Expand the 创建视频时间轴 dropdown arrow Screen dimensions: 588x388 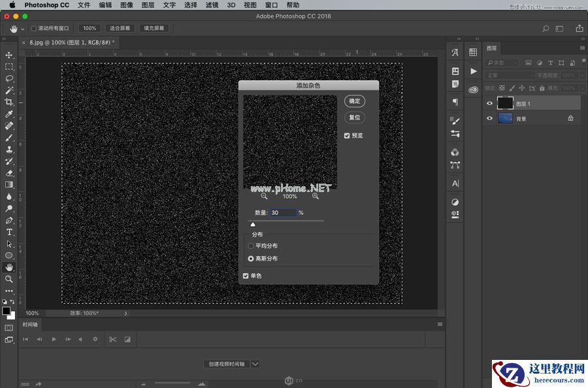[x=255, y=364]
